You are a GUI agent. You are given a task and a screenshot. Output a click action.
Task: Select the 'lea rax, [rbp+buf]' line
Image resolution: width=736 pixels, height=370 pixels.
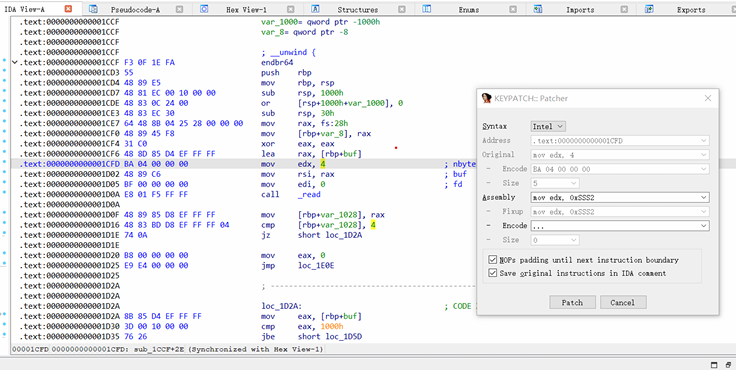pyautogui.click(x=311, y=154)
